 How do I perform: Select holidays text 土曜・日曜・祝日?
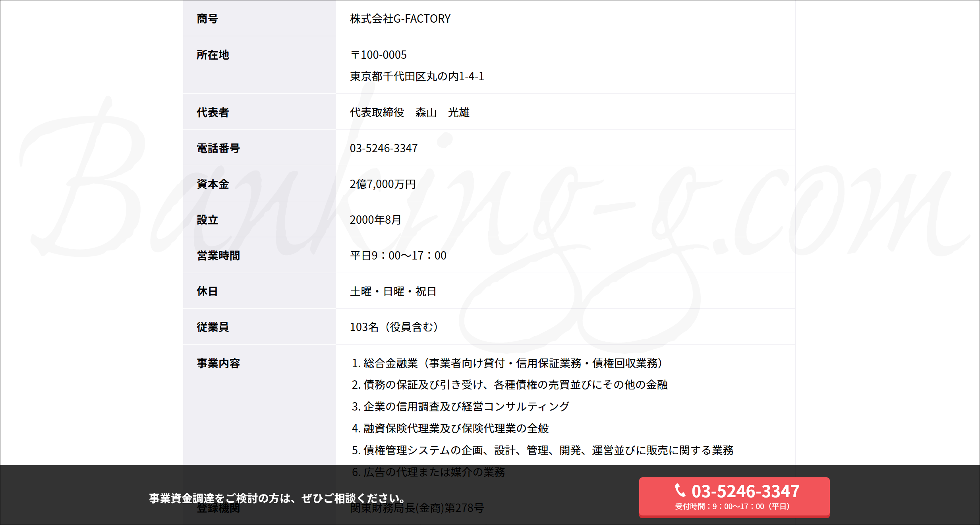coord(393,291)
